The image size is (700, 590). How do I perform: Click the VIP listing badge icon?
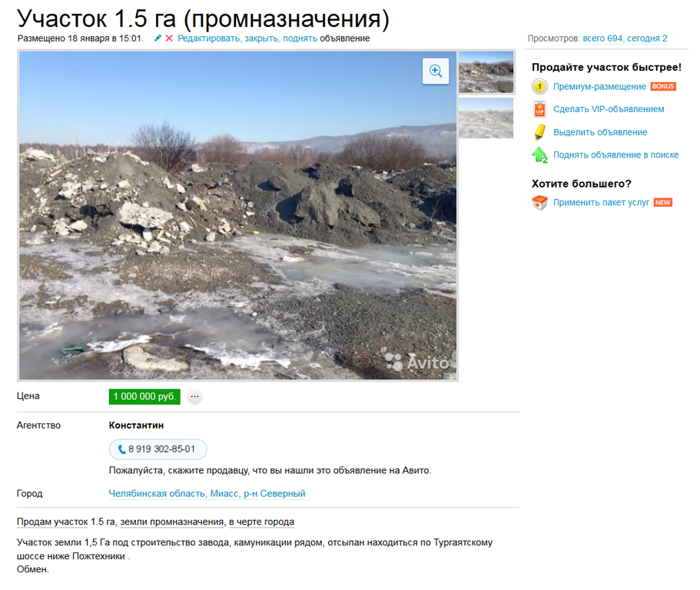[x=539, y=109]
